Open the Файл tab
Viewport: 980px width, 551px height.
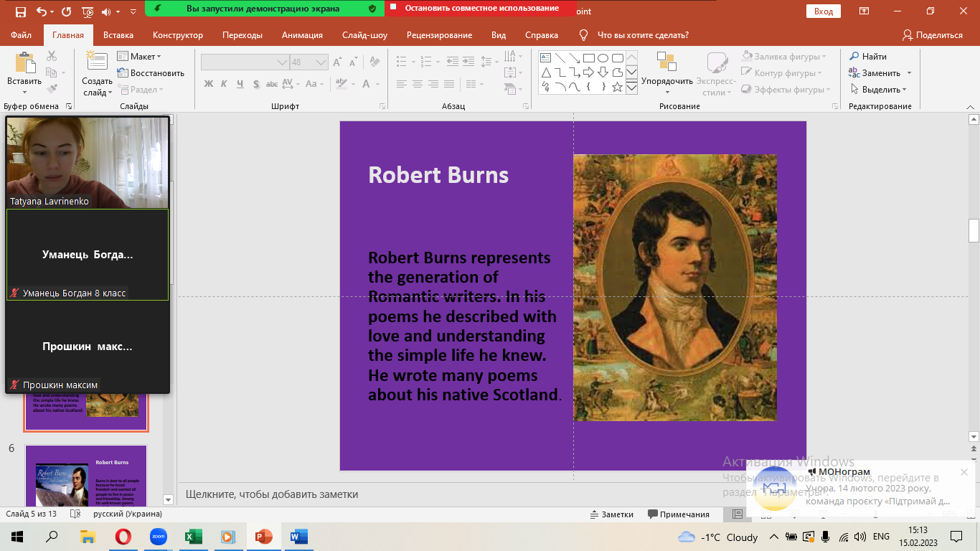(x=21, y=35)
